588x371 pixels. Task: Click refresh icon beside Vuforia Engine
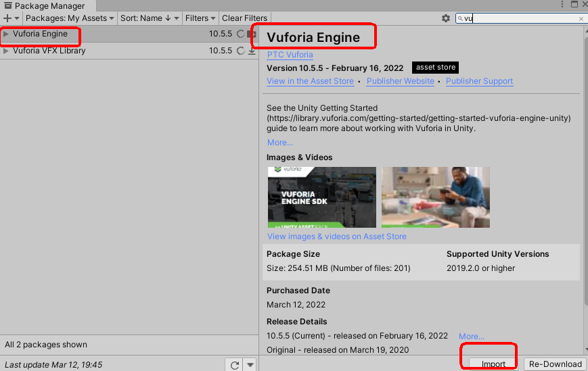(240, 34)
